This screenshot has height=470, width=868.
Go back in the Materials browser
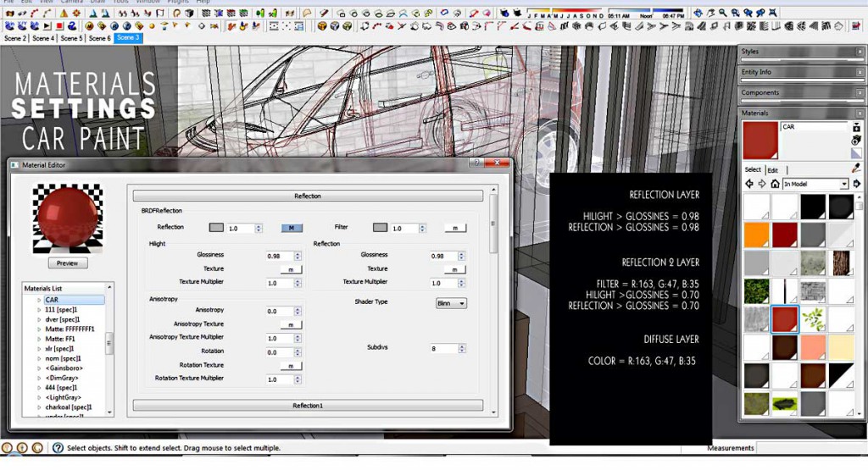click(749, 184)
